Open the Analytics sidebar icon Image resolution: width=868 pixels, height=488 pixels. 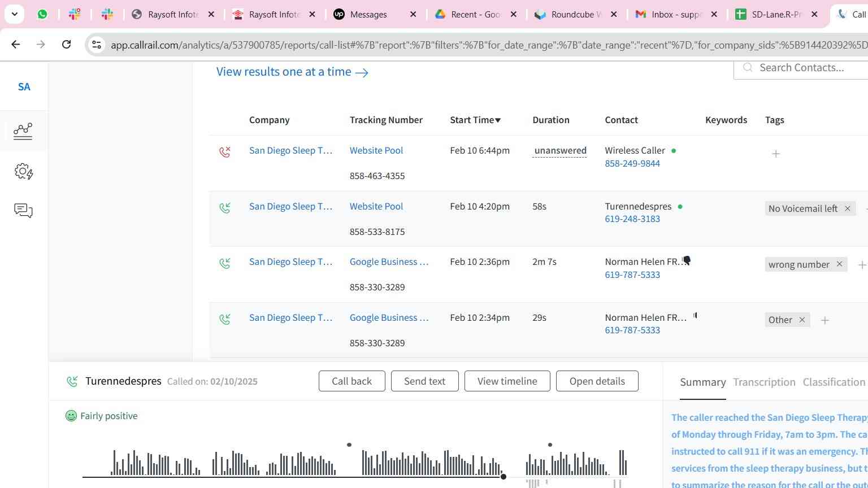(x=23, y=131)
